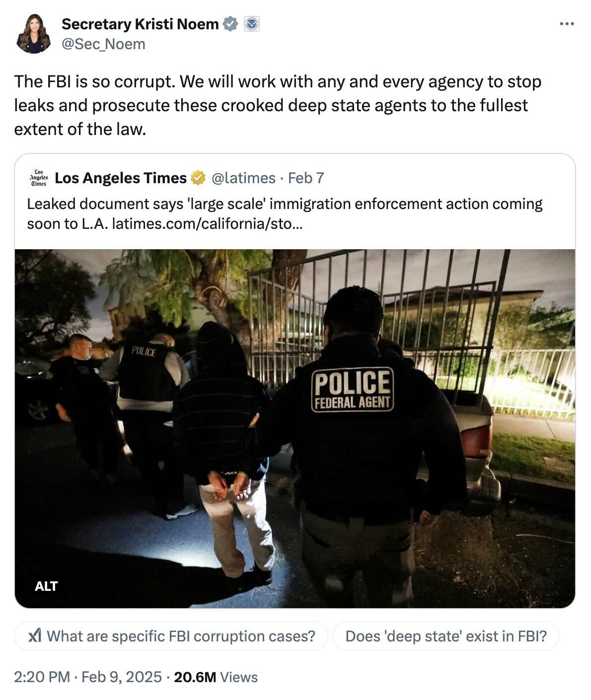Ask Grok 'What are specific FBI corruption cases?'
The image size is (591, 700).
pyautogui.click(x=171, y=636)
